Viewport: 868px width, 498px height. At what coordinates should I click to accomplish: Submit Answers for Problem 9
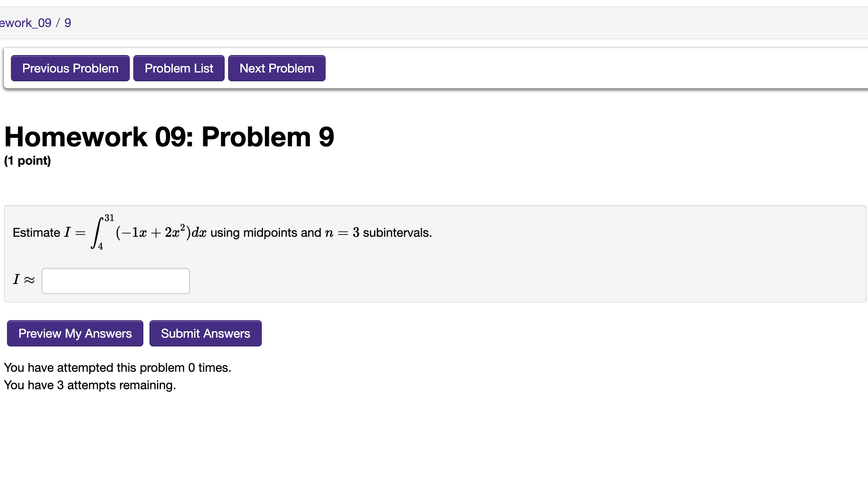tap(205, 333)
